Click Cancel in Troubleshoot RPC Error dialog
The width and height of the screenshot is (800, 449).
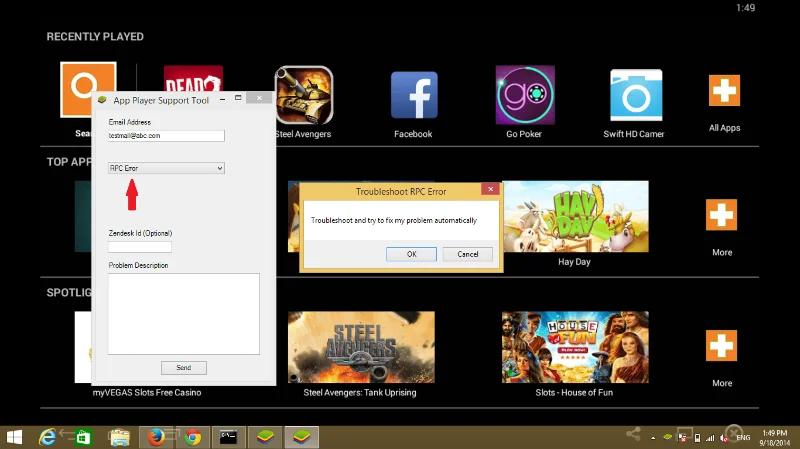(x=467, y=254)
